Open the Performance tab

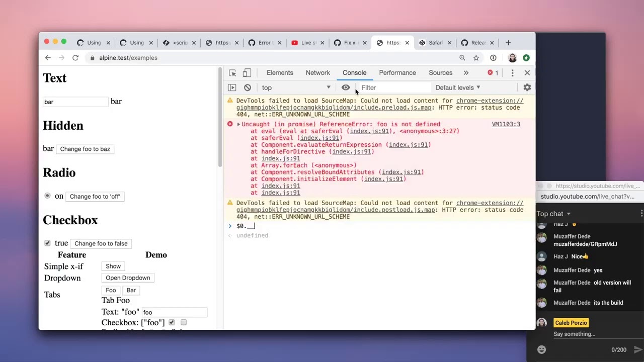pos(397,73)
